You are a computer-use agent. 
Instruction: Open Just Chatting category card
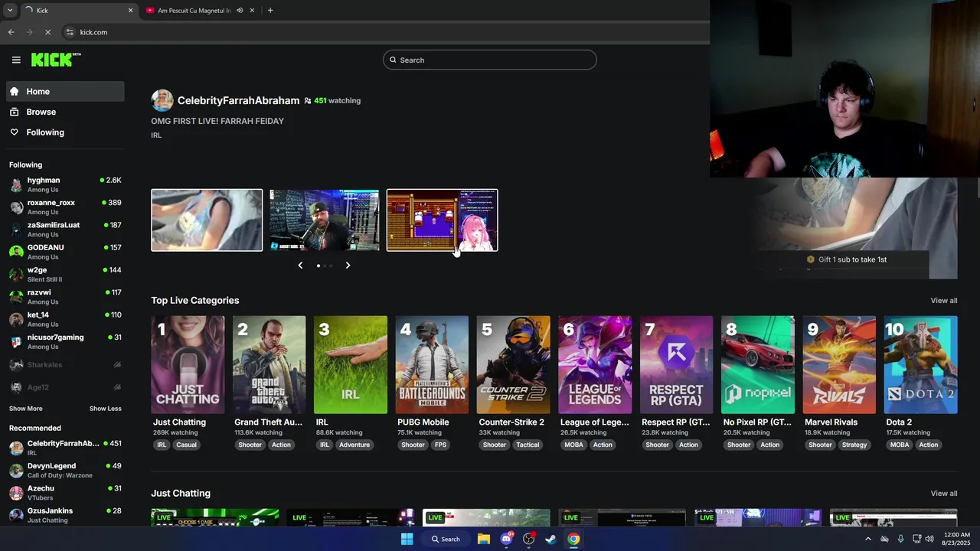click(188, 364)
